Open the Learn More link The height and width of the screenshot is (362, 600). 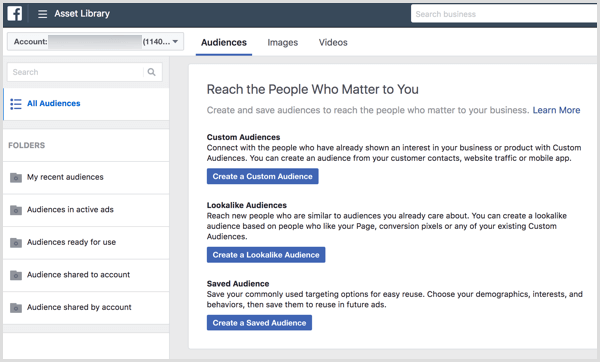point(556,110)
